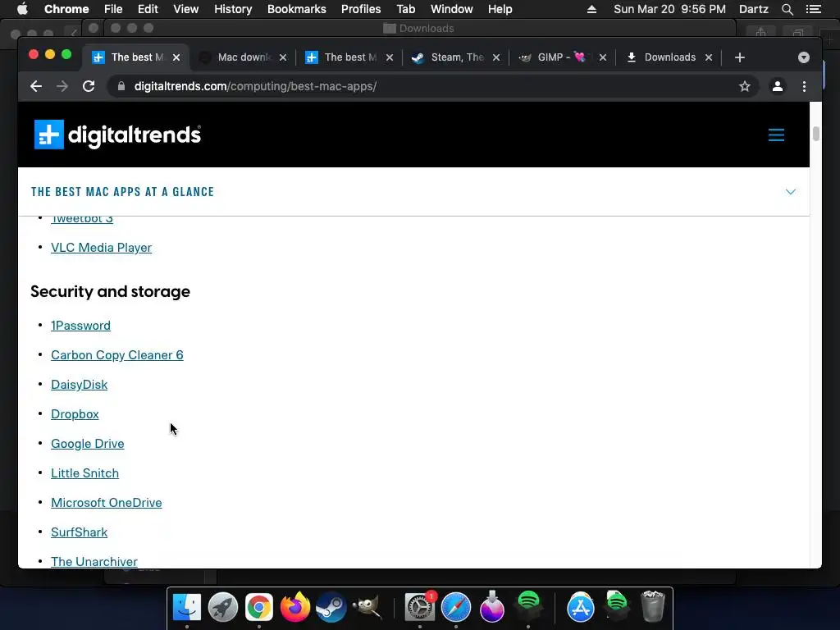Open the SurfShark link

pos(80,532)
